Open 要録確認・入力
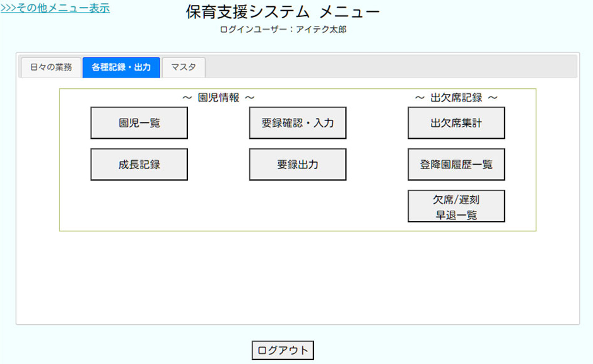Viewport: 593px width, 364px height. click(x=297, y=123)
